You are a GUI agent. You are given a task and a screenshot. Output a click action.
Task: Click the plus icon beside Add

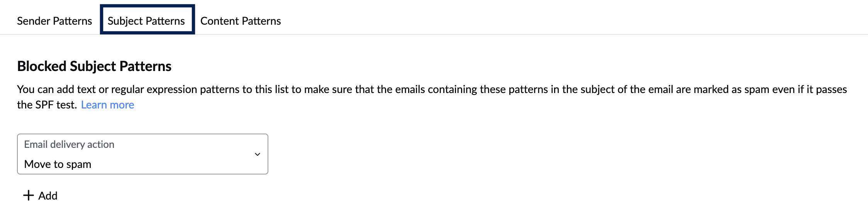pos(28,195)
